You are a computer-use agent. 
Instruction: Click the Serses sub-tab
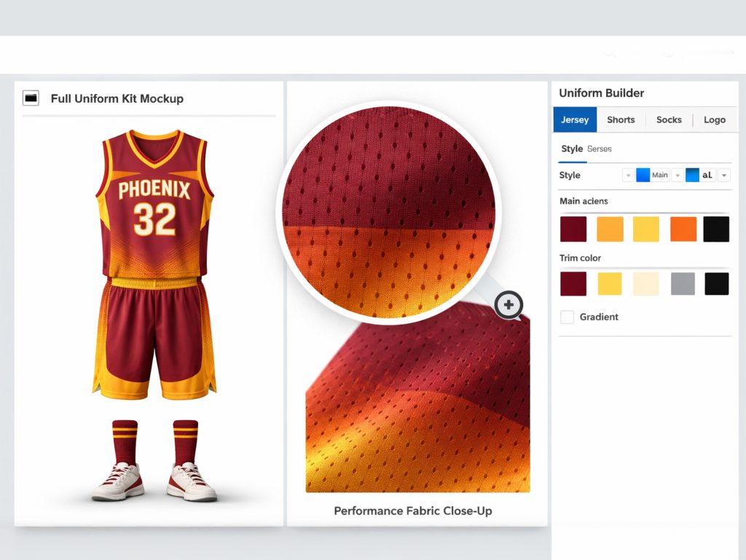pyautogui.click(x=600, y=149)
